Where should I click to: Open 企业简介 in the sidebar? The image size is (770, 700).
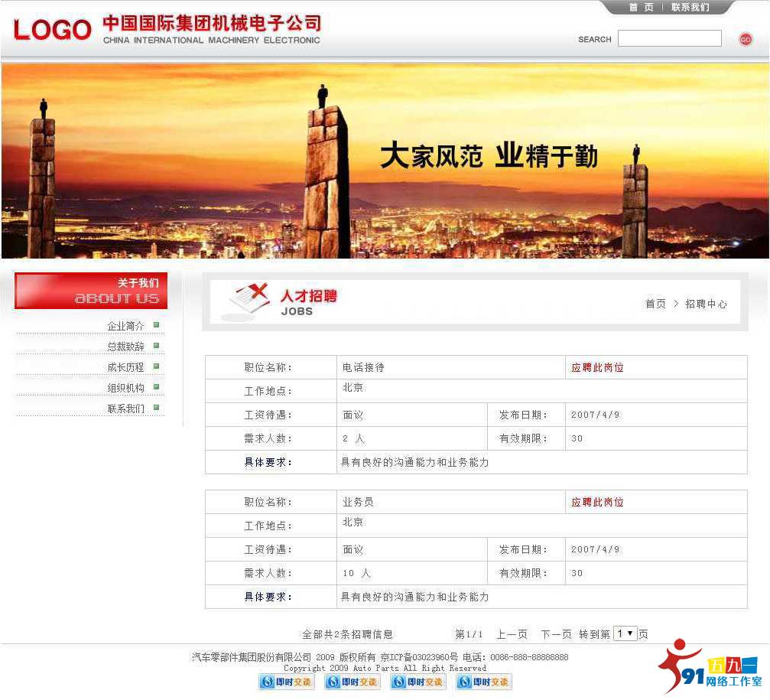click(x=125, y=326)
